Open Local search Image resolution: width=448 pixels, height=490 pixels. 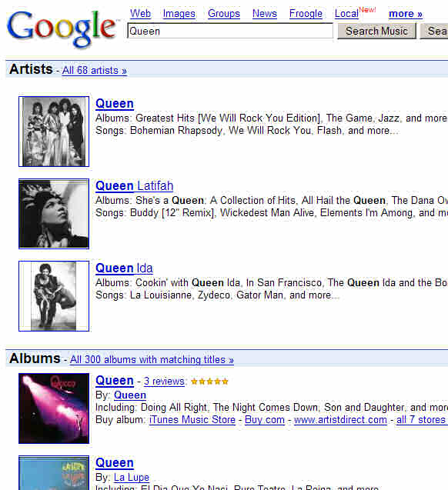346,13
